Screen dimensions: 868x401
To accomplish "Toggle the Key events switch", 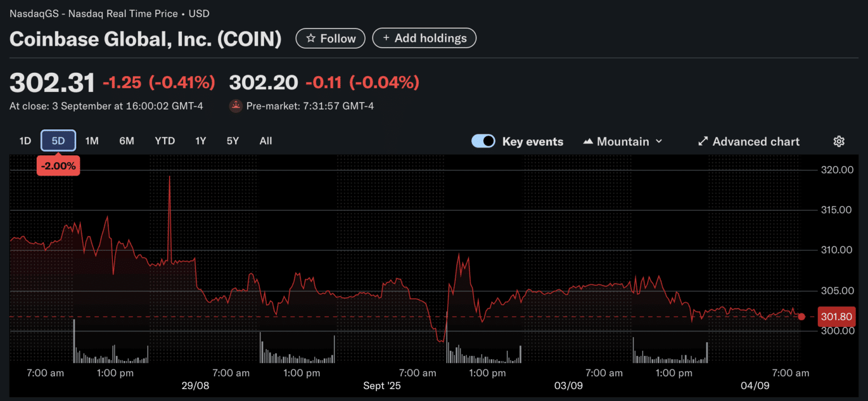I will pyautogui.click(x=483, y=141).
